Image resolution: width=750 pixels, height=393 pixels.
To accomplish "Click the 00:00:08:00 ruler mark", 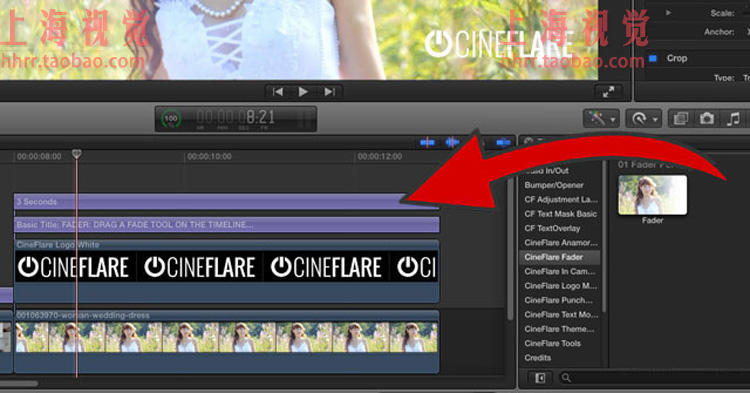I will pos(39,156).
